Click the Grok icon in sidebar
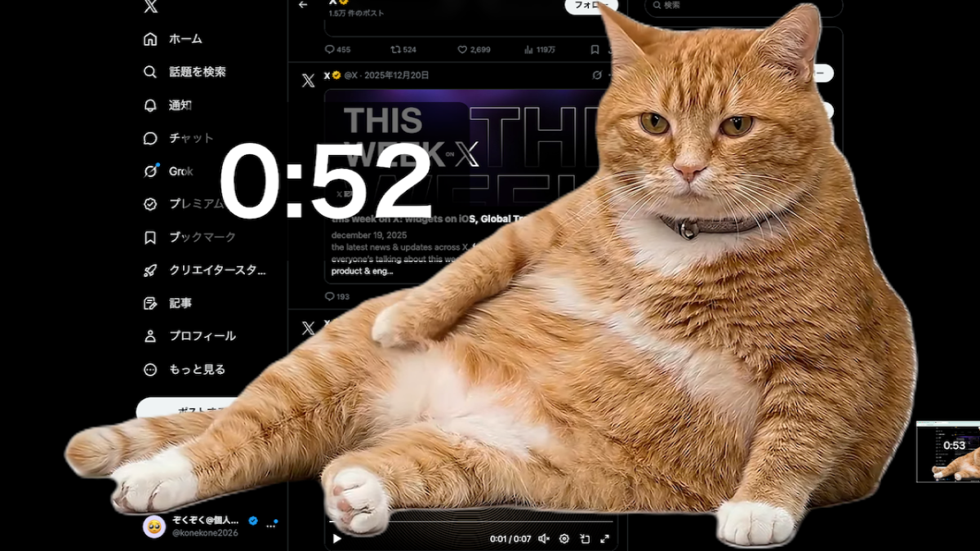 [150, 171]
